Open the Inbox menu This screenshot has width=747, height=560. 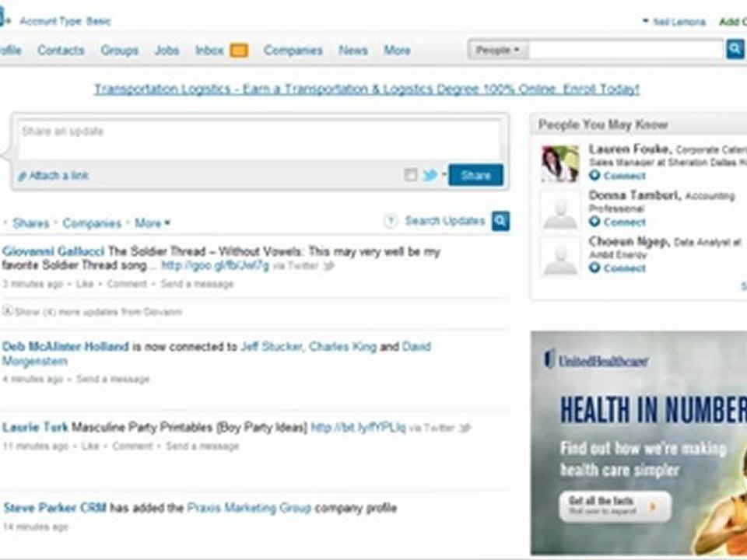209,50
